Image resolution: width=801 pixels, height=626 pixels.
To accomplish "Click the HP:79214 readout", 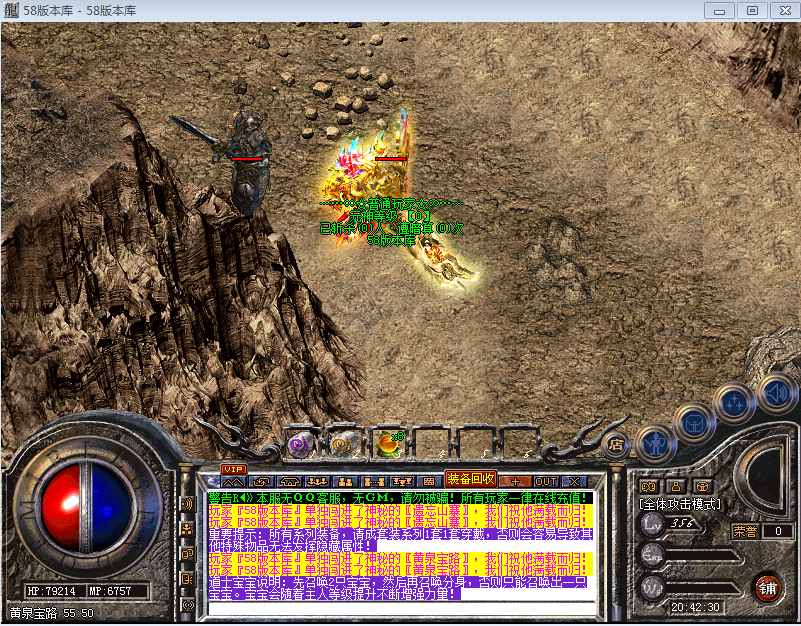I will coord(51,591).
